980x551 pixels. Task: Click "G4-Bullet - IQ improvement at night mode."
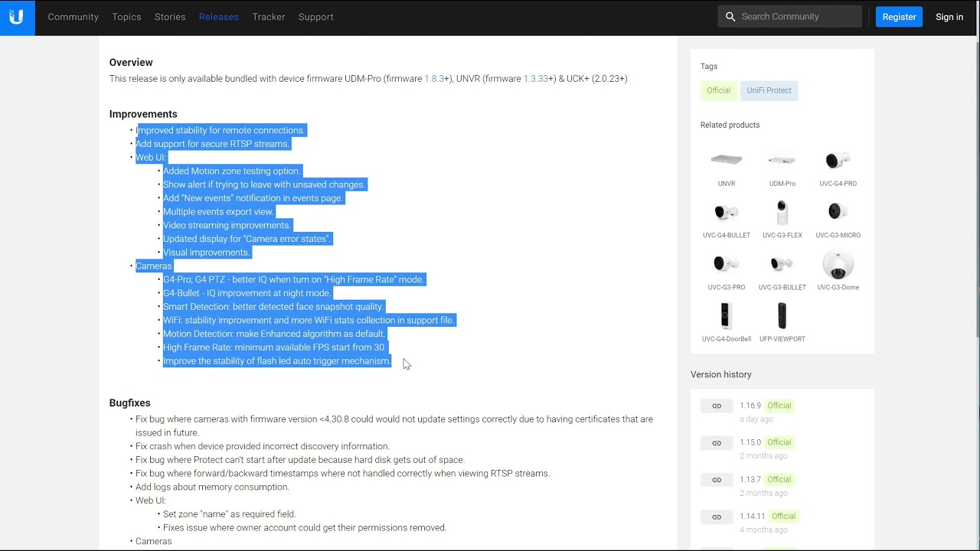pyautogui.click(x=247, y=293)
